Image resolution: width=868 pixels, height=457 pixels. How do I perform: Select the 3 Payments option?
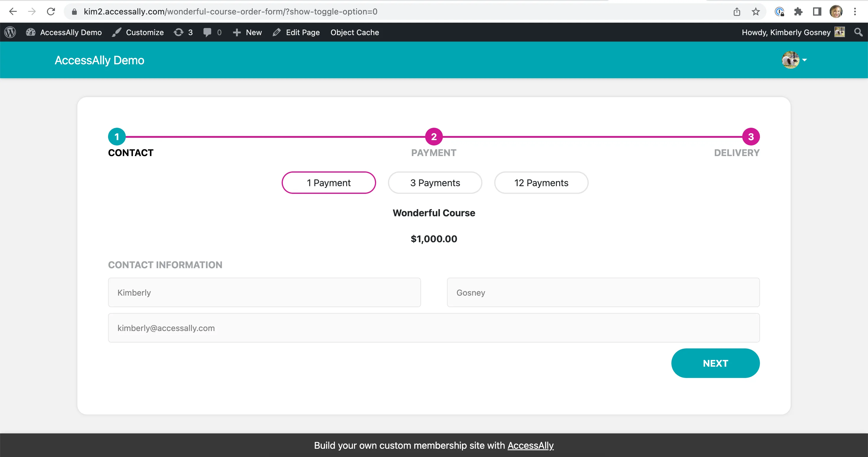435,183
